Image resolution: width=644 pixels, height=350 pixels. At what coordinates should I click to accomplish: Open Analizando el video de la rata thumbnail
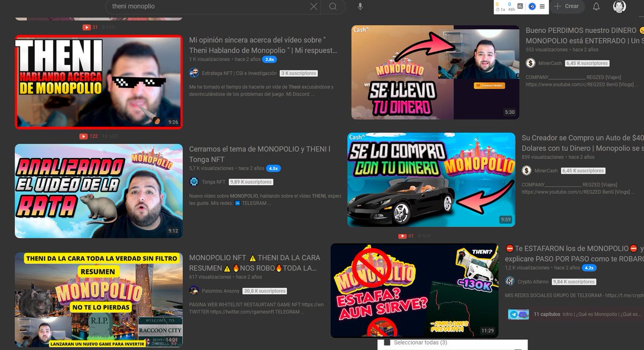pos(99,191)
